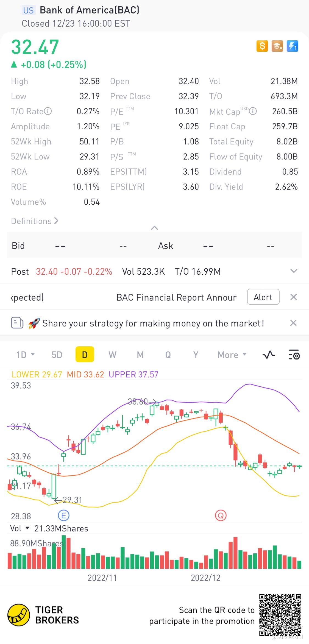Image resolution: width=309 pixels, height=644 pixels.
Task: Tap the orange dollar sign icon
Action: click(262, 46)
